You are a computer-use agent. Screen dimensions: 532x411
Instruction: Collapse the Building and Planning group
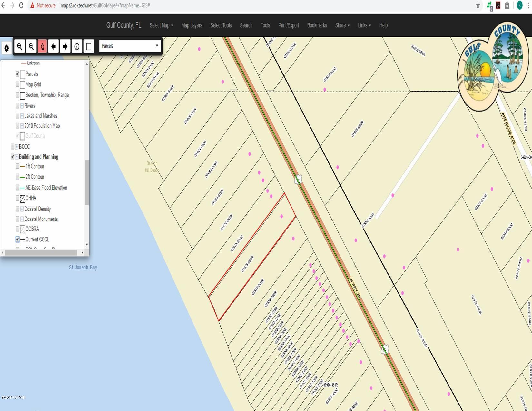(16, 157)
